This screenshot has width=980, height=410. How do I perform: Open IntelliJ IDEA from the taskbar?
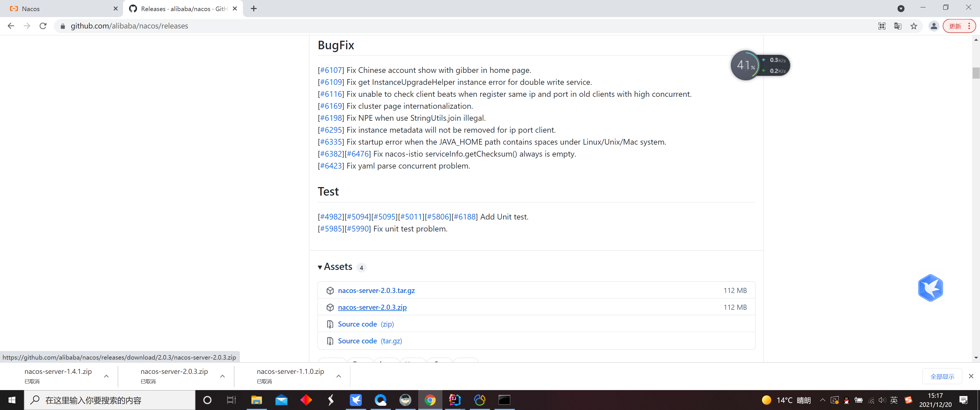pos(454,400)
